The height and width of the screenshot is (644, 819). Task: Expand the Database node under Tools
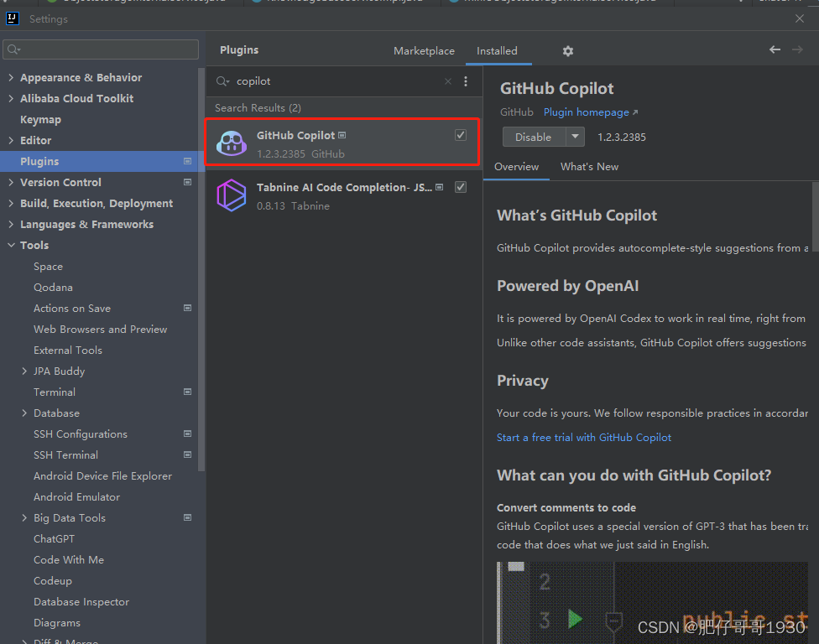tap(24, 413)
